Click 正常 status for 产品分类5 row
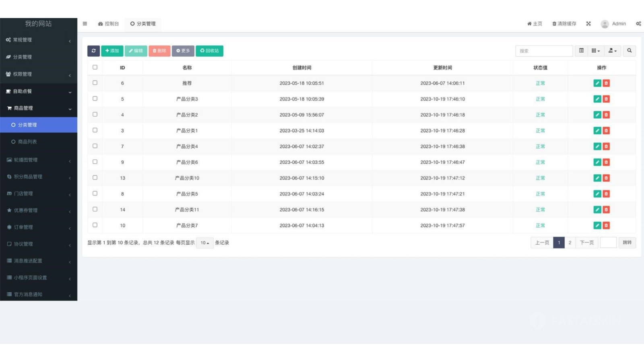Image resolution: width=644 pixels, height=362 pixels. point(540,194)
